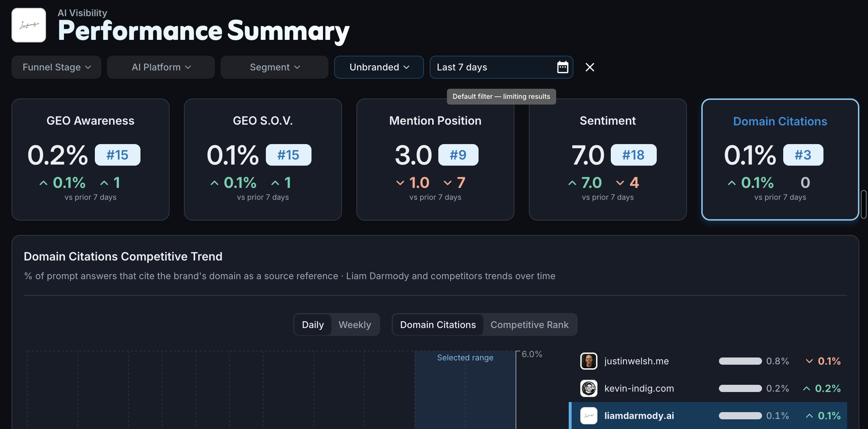Click the justinwelsh.me avatar icon
Image resolution: width=868 pixels, height=429 pixels.
pos(589,361)
